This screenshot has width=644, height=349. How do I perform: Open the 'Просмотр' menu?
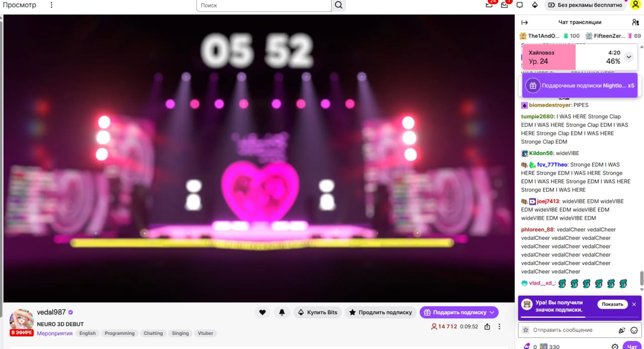pyautogui.click(x=20, y=5)
